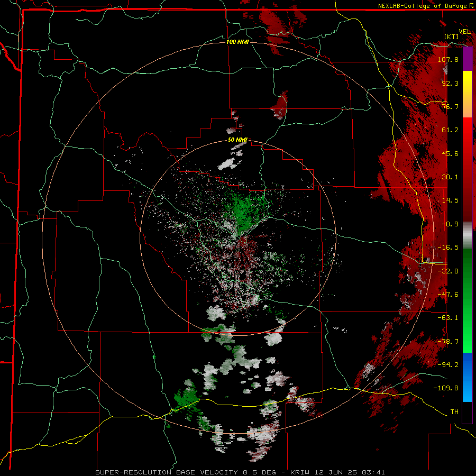Click the 45.6 legend value
Viewport: 476px width, 476px height.
(450, 153)
